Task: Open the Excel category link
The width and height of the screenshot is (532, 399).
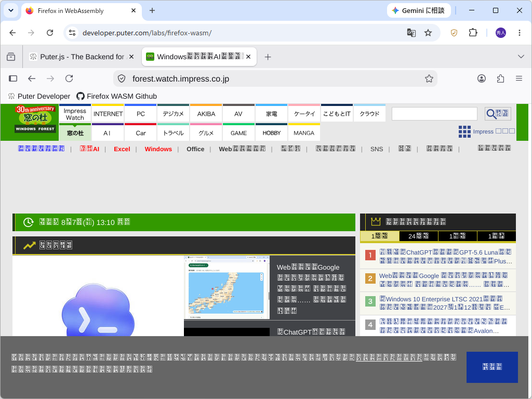Action: pyautogui.click(x=122, y=149)
